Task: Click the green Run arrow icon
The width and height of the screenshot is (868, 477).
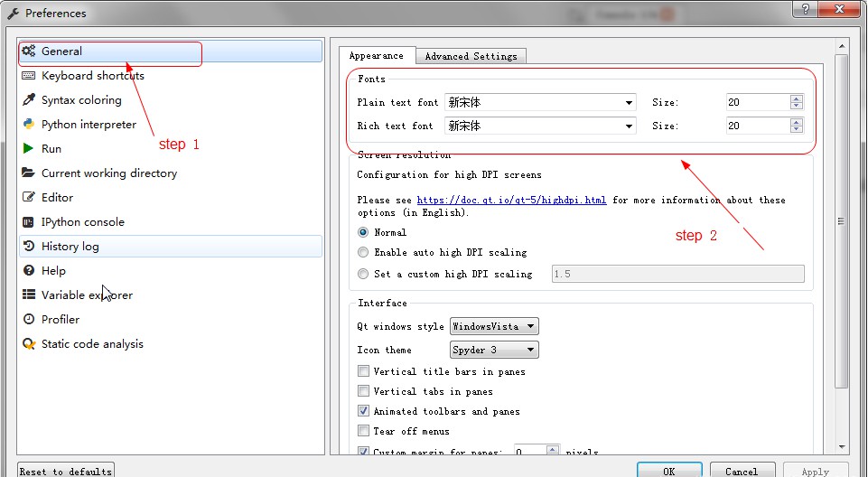Action: point(28,148)
